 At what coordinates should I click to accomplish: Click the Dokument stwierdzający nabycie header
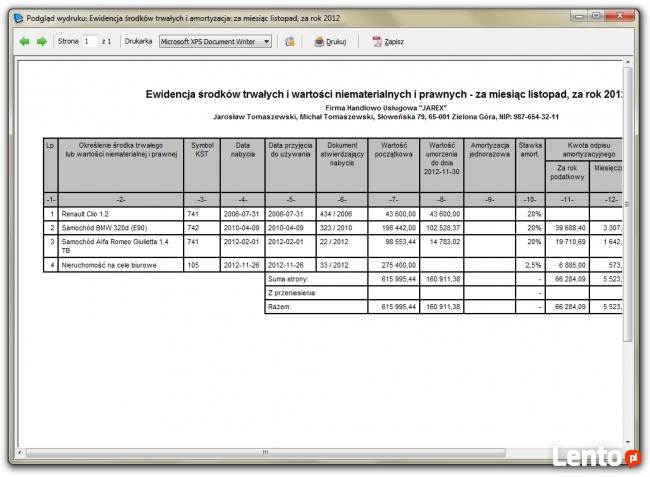pyautogui.click(x=342, y=165)
